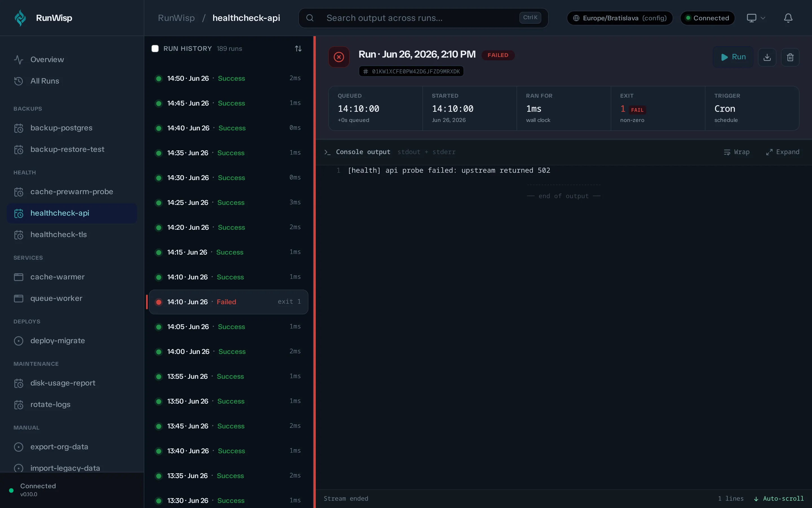This screenshot has width=812, height=508.
Task: Open the 14:30 Jun 26 success run
Action: pos(228,178)
